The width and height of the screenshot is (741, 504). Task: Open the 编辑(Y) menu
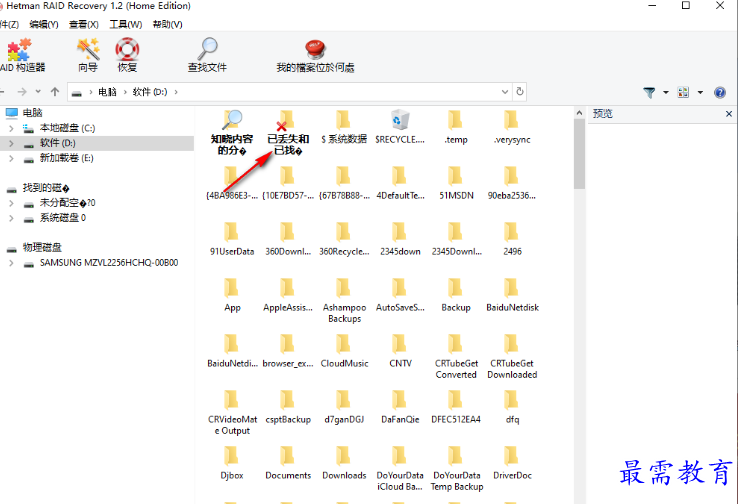[43, 25]
